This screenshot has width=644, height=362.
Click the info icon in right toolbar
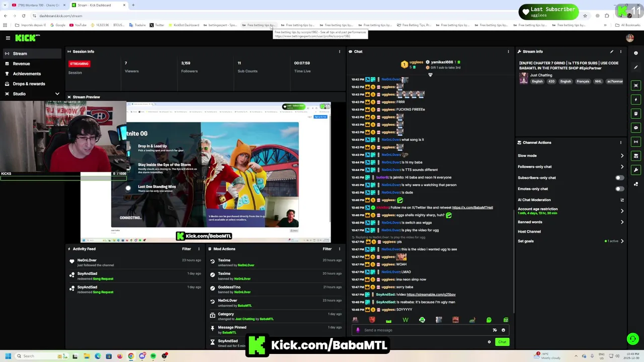pos(636,53)
